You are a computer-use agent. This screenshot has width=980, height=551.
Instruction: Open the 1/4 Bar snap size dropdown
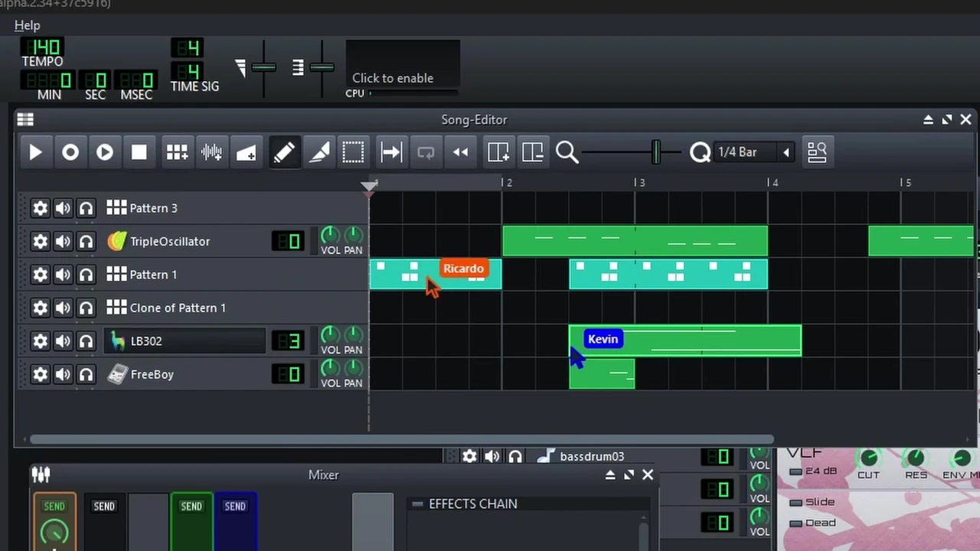click(x=754, y=152)
